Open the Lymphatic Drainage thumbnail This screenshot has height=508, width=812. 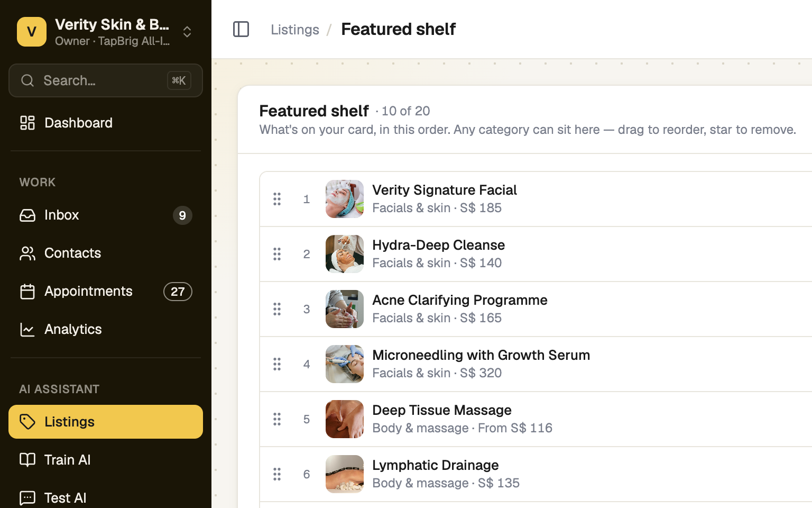tap(345, 474)
